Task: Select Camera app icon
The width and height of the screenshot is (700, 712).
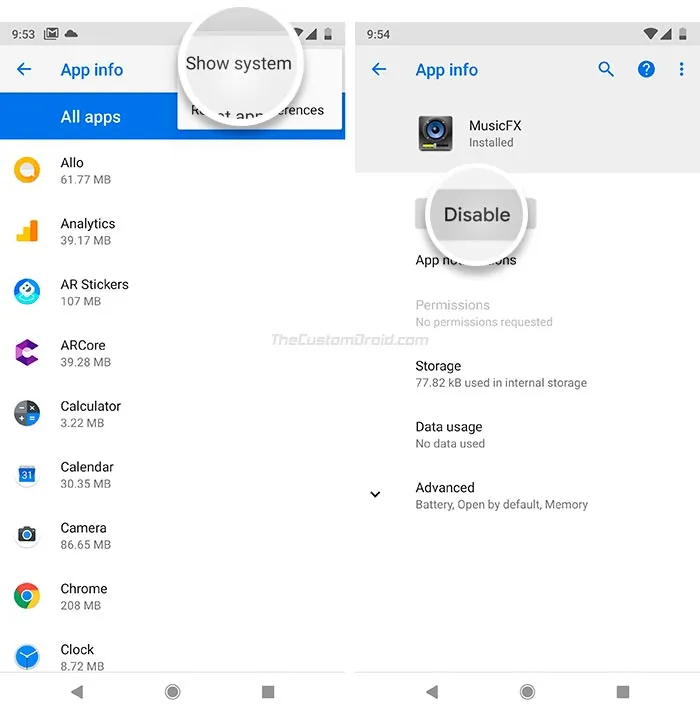Action: 27,535
